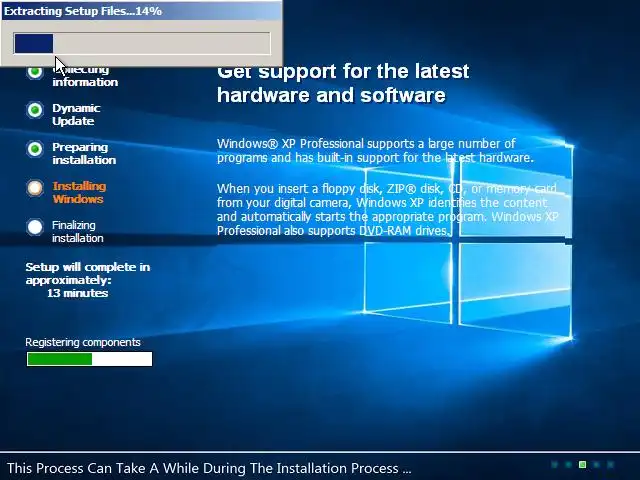Click the Registering components status text
The image size is (640, 480).
coord(83,342)
